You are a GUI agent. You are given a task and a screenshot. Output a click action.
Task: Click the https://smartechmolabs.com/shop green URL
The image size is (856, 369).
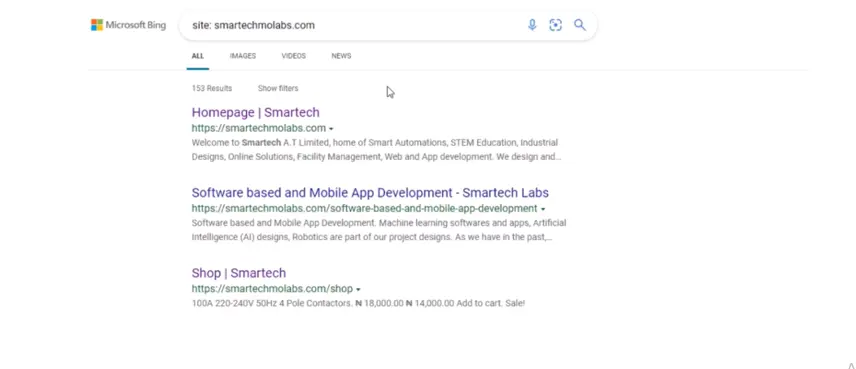[x=272, y=289]
